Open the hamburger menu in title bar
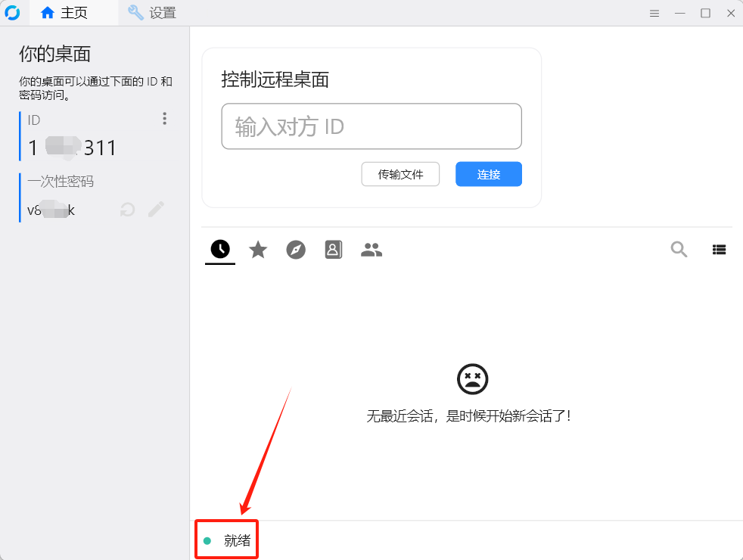The height and width of the screenshot is (560, 743). tap(654, 14)
